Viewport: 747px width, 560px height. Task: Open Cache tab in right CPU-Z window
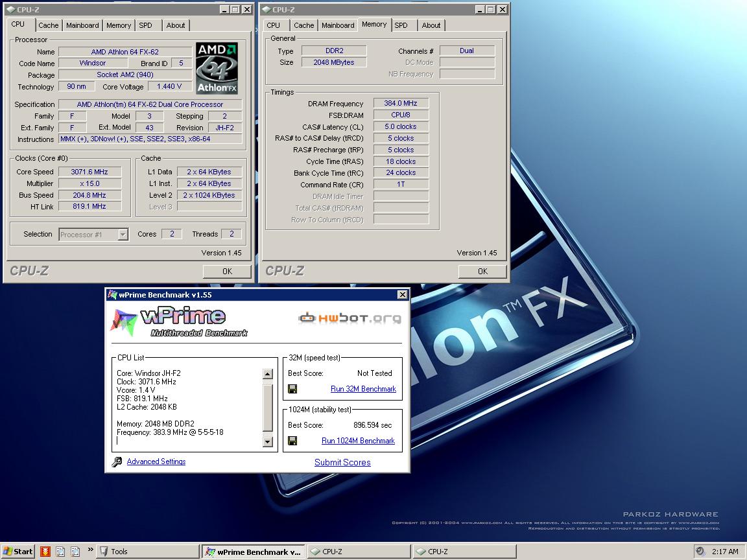pyautogui.click(x=303, y=25)
